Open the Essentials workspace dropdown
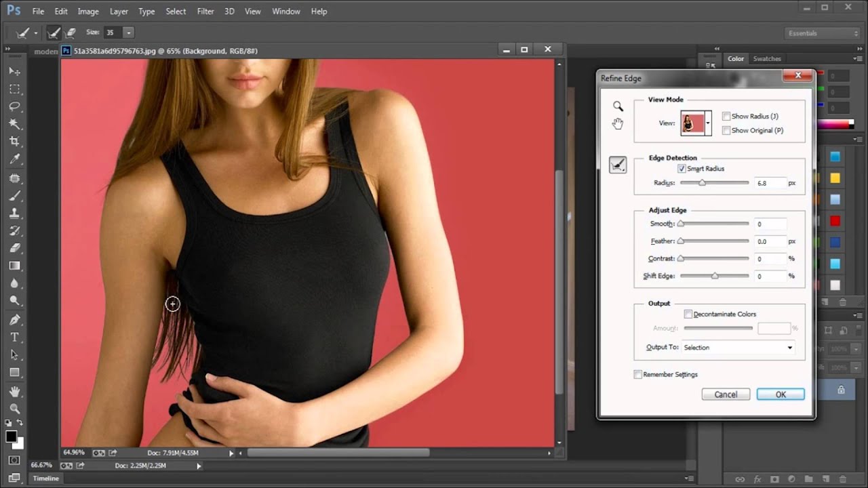This screenshot has width=868, height=488. [x=823, y=33]
